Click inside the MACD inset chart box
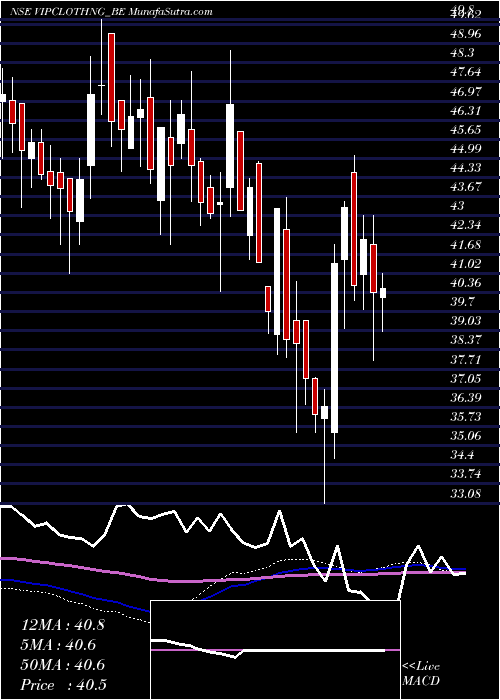 (x=275, y=650)
